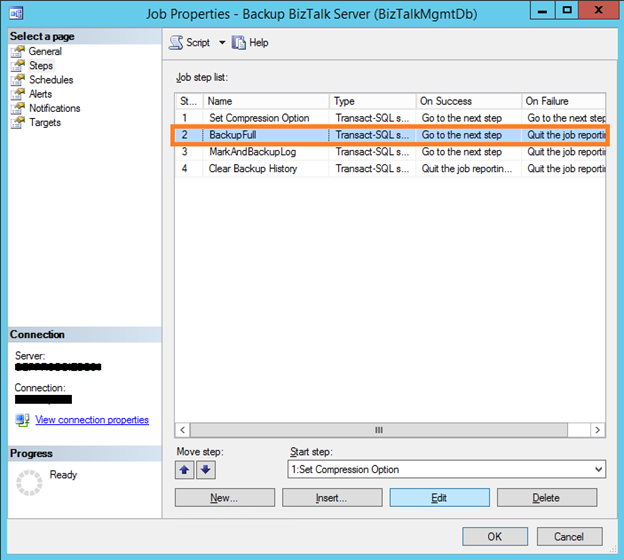Move the selected step up

point(185,470)
